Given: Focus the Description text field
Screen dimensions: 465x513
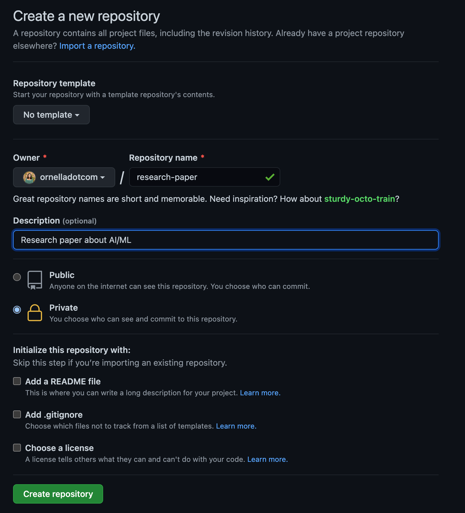Looking at the screenshot, I should click(x=226, y=240).
